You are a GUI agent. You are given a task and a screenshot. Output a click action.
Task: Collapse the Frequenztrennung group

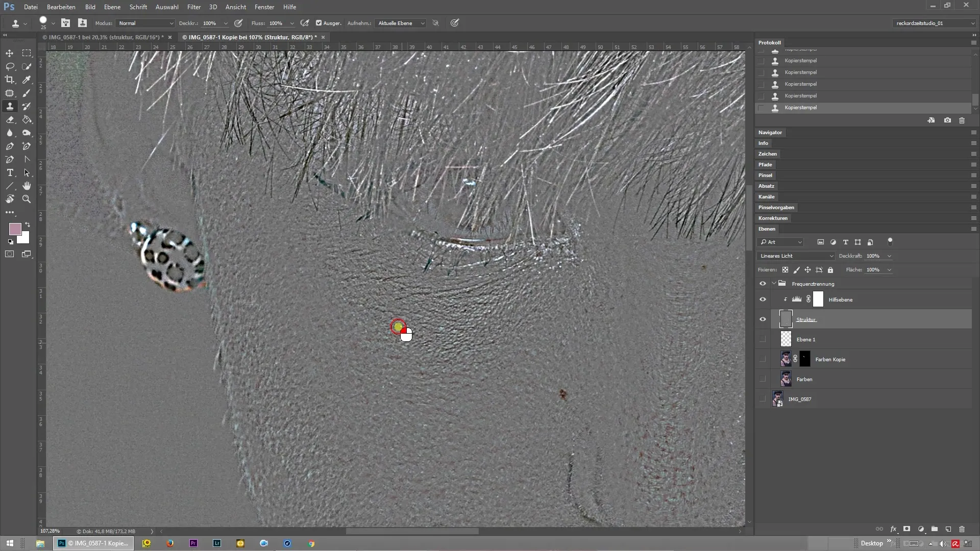[774, 284]
